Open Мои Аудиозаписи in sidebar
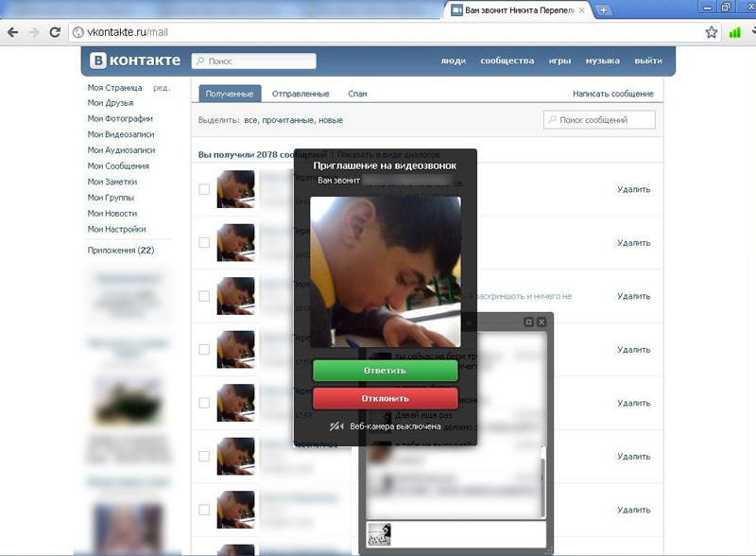The width and height of the screenshot is (756, 556). click(x=122, y=150)
